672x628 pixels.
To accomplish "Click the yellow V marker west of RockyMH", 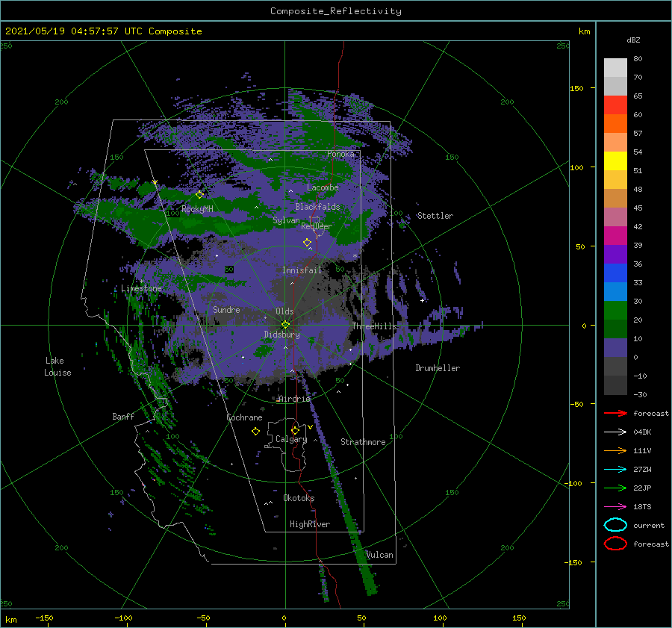I will pyautogui.click(x=155, y=182).
